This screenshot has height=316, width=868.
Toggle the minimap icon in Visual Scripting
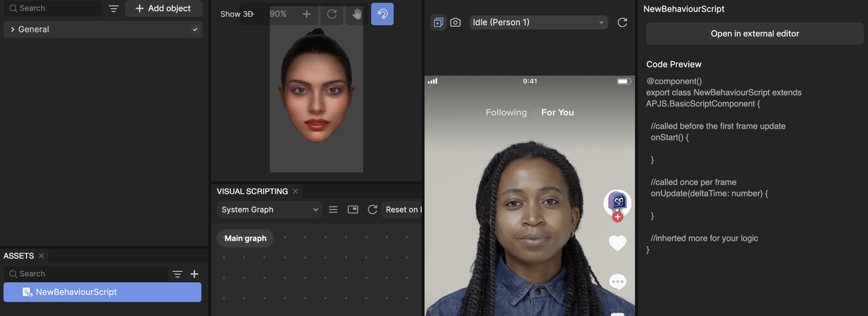point(353,210)
